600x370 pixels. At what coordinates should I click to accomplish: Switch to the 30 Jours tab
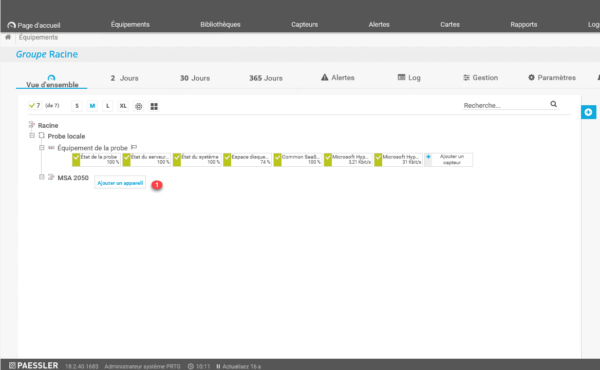point(195,78)
